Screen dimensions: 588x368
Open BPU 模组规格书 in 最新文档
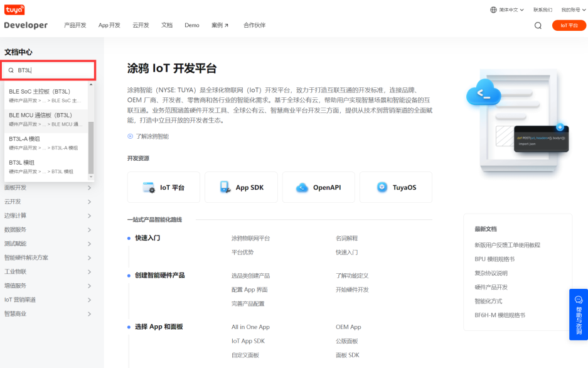click(494, 259)
